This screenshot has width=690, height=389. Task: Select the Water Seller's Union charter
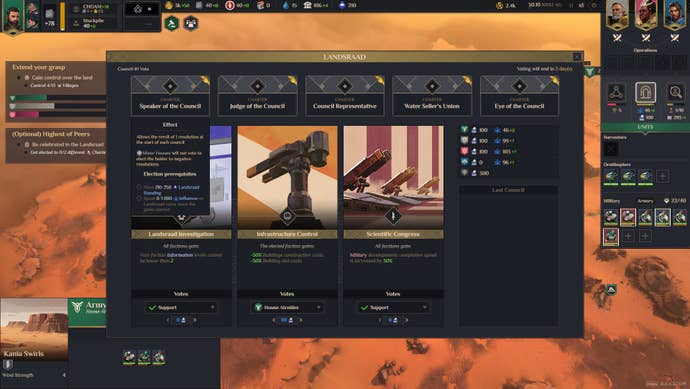coord(432,96)
